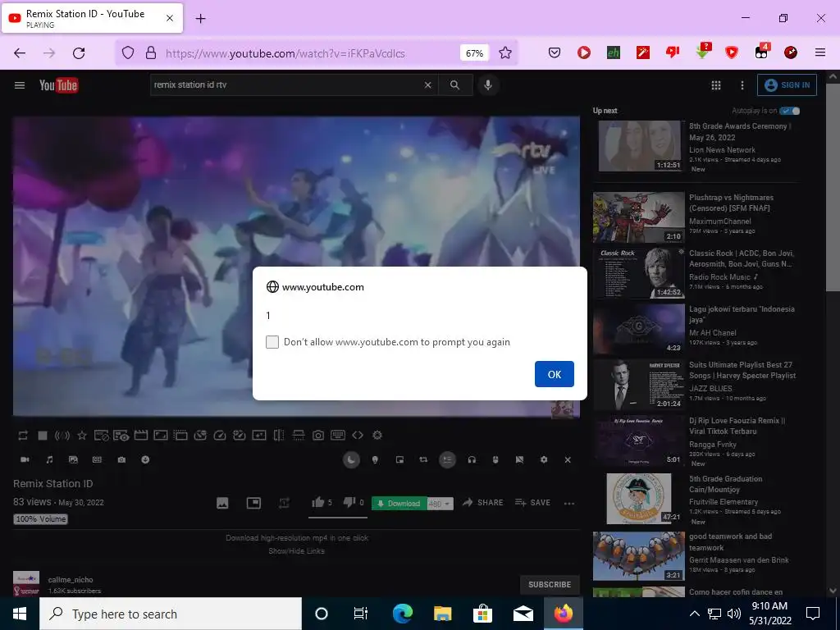Click the keyboard shortcuts icon

338,436
